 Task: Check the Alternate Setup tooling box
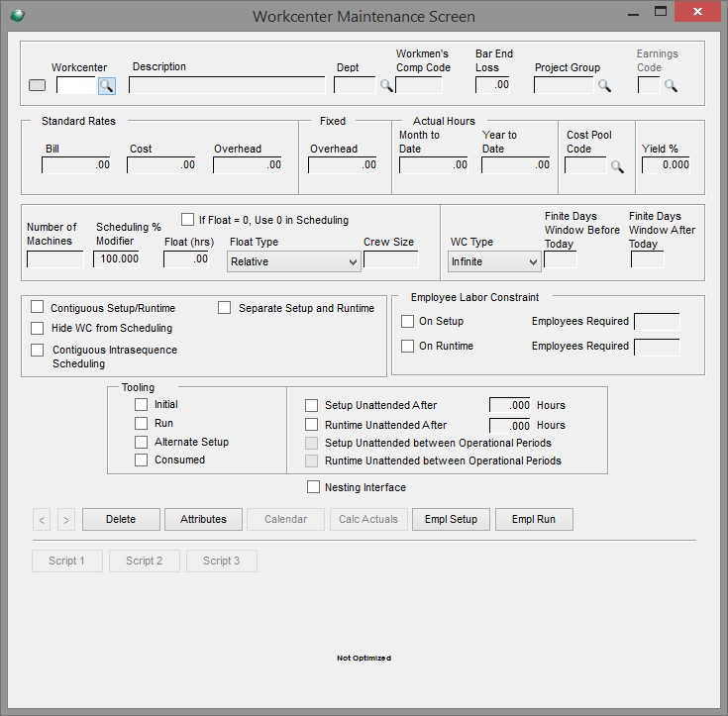coord(141,442)
